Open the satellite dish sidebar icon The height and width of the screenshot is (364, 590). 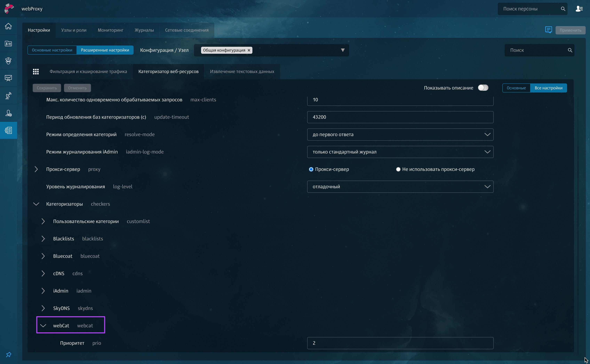(8, 96)
